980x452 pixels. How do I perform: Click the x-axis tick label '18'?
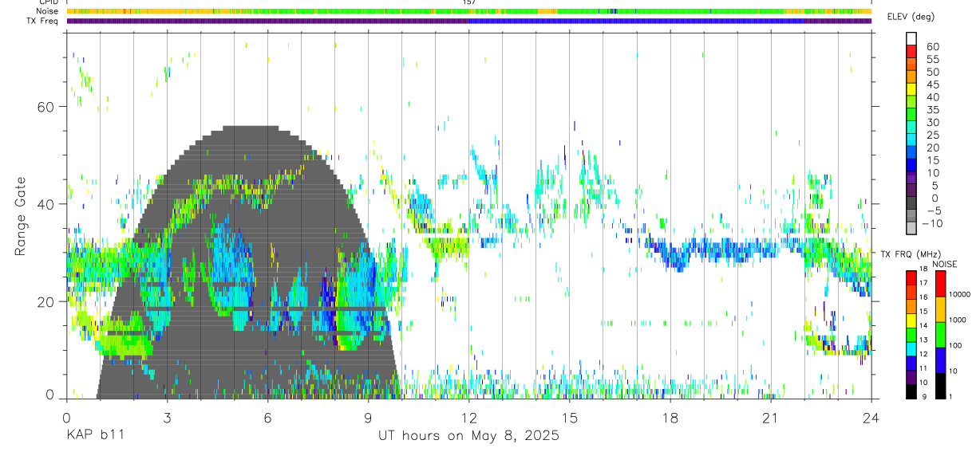(670, 418)
